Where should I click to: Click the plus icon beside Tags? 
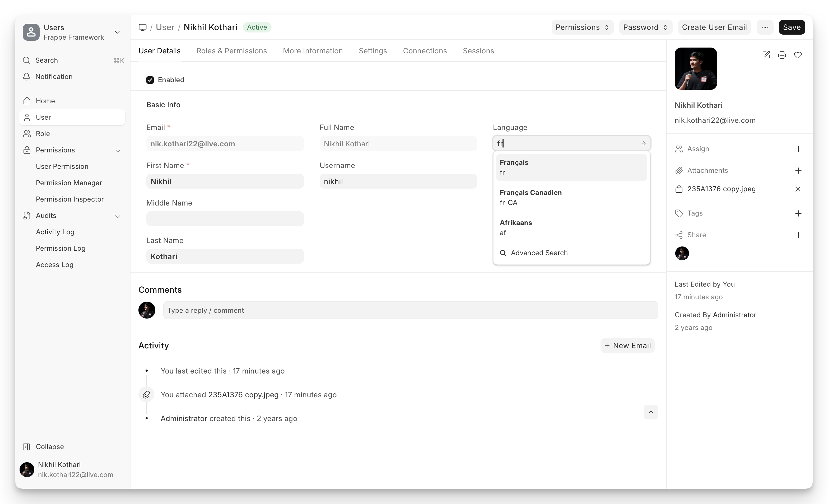click(x=798, y=213)
